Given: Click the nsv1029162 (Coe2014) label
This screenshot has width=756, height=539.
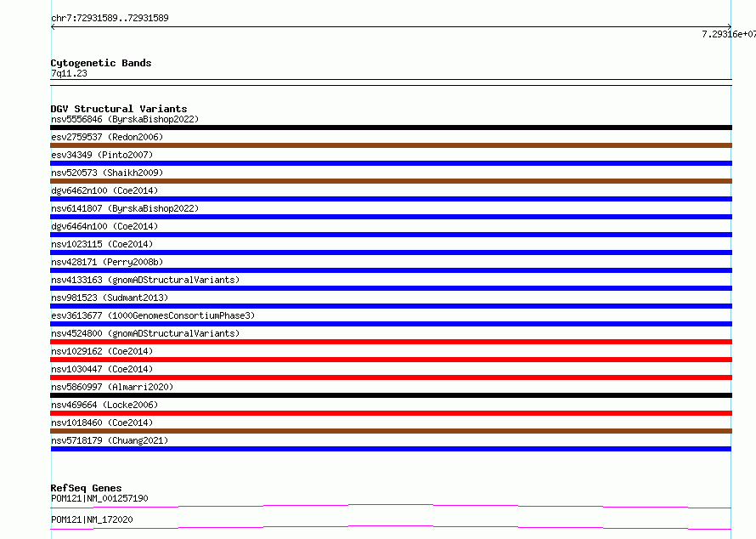Looking at the screenshot, I should (102, 351).
